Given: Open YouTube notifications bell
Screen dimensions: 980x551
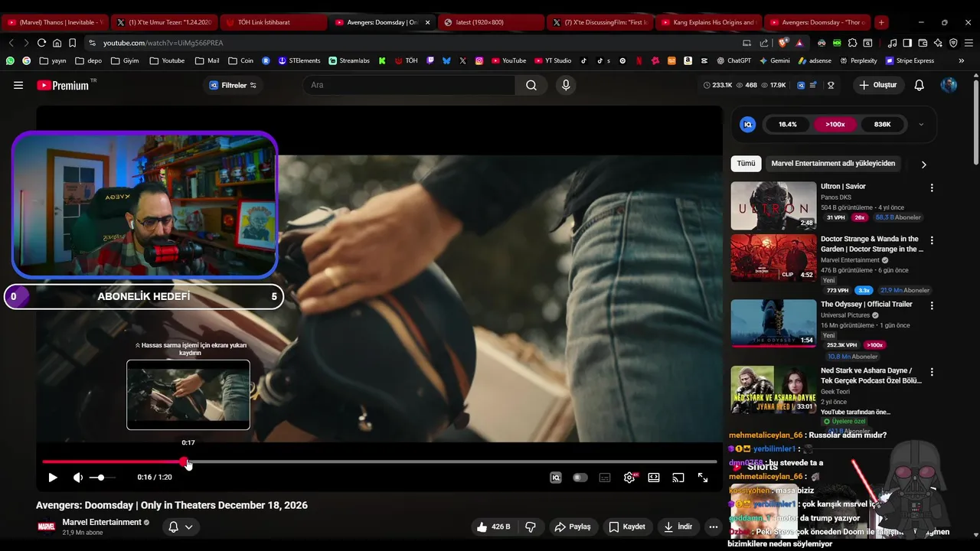Looking at the screenshot, I should [919, 85].
